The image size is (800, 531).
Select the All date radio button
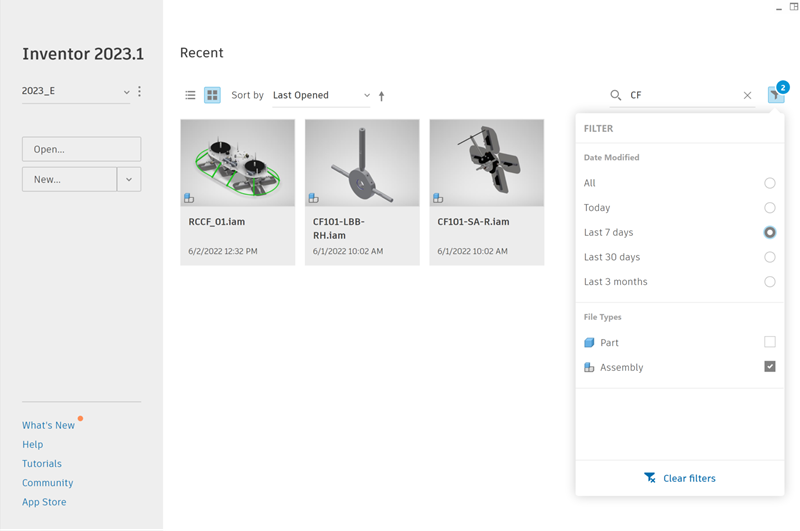click(x=769, y=183)
